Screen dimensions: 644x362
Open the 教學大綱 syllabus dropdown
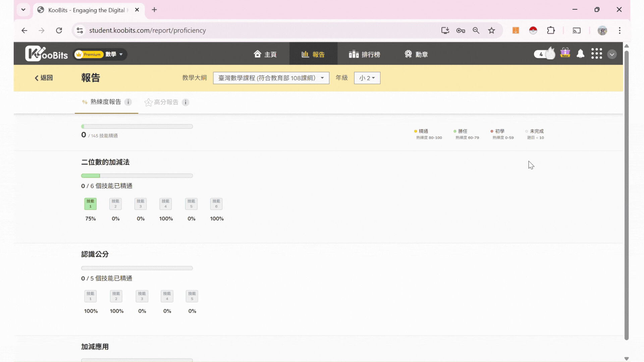[x=271, y=78]
